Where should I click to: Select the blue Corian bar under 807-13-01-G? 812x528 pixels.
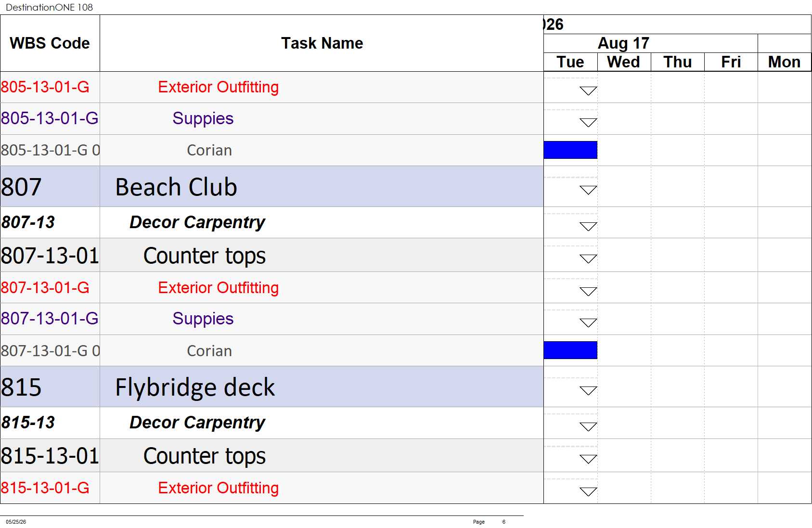click(570, 350)
